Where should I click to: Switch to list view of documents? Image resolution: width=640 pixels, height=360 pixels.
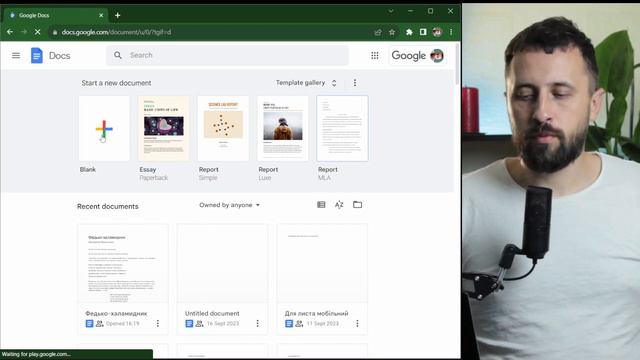click(321, 205)
